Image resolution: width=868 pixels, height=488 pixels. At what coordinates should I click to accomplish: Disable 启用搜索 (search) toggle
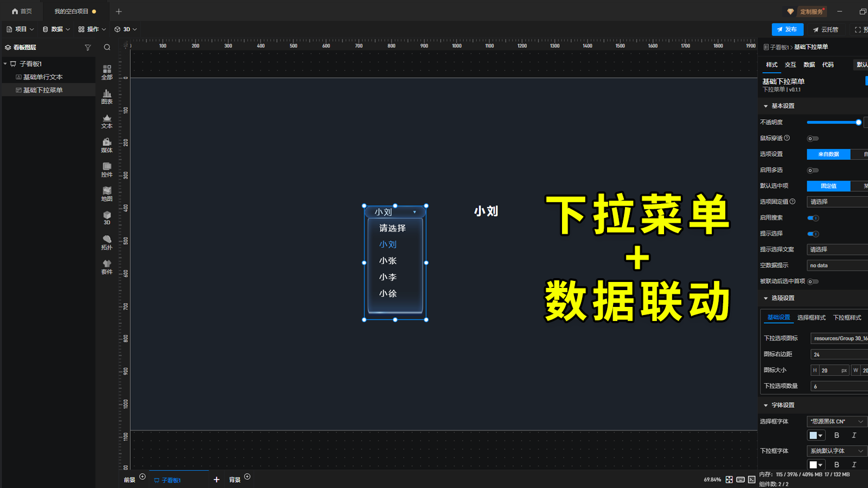pos(814,217)
